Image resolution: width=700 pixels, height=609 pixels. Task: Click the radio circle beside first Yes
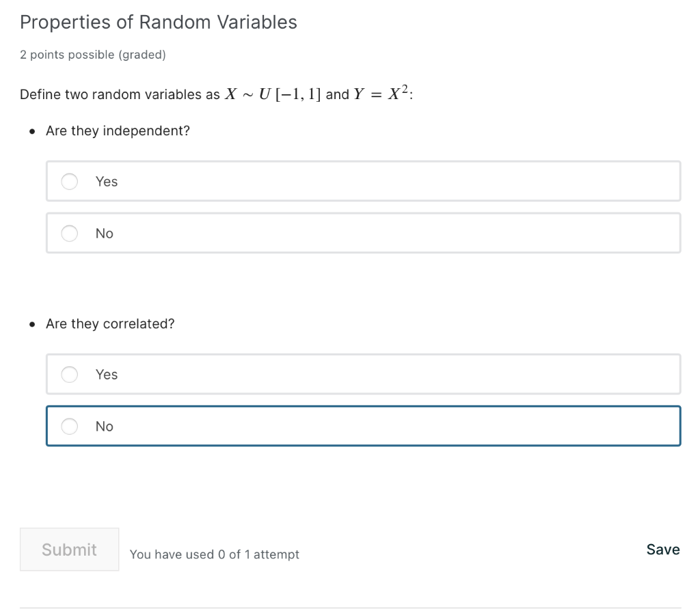[69, 181]
